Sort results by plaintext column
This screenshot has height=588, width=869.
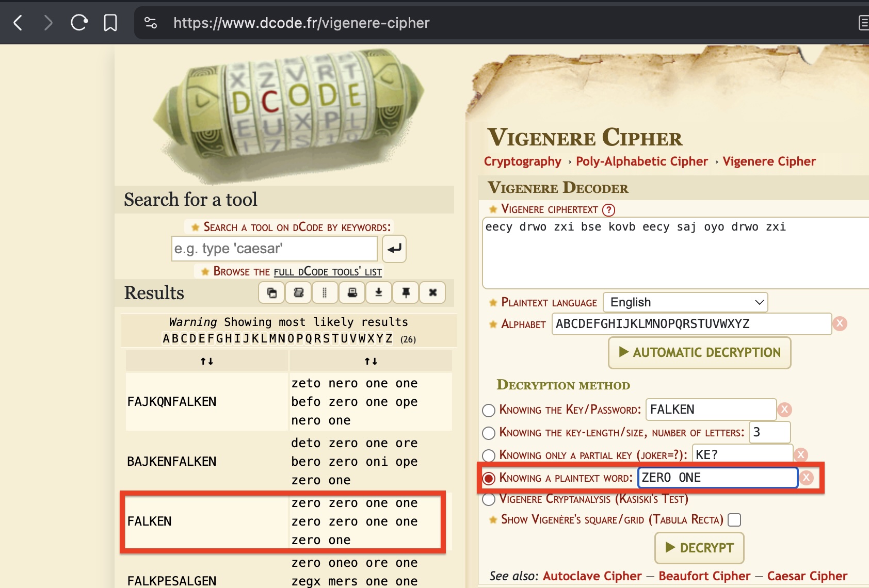(x=371, y=361)
